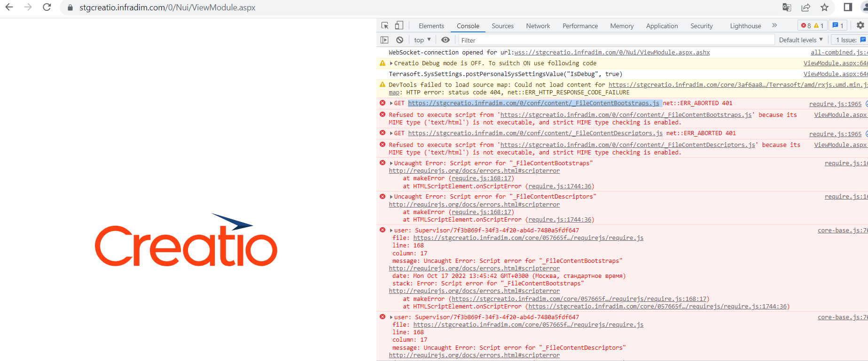868x361 pixels.
Task: Open the rxjs.umd.min.js source map URL link
Action: [738, 84]
